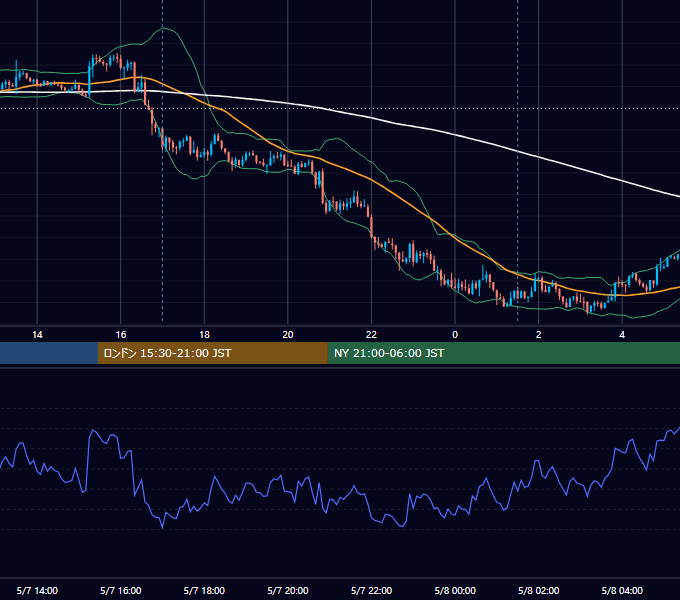Click the 5/8 00:00 date label

pyautogui.click(x=455, y=590)
